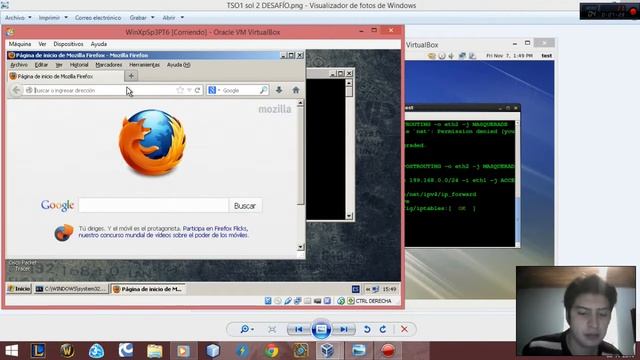Screen dimensions: 640x360
Task: Open Firefox downloads arrow icon
Action: click(x=279, y=90)
